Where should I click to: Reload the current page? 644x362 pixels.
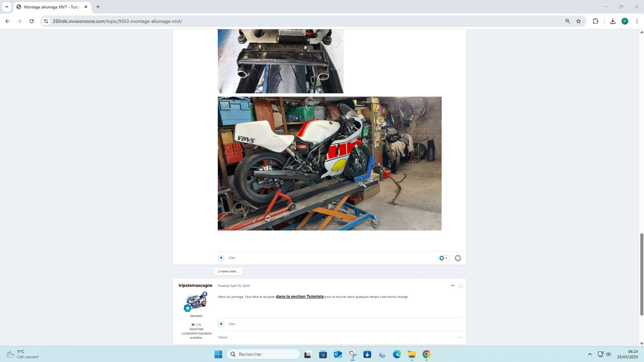[x=31, y=21]
